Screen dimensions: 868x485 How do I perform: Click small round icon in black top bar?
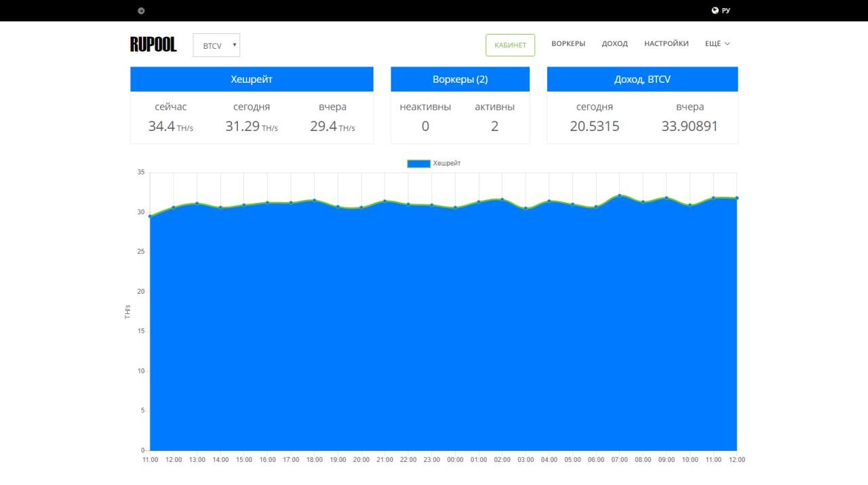point(141,10)
